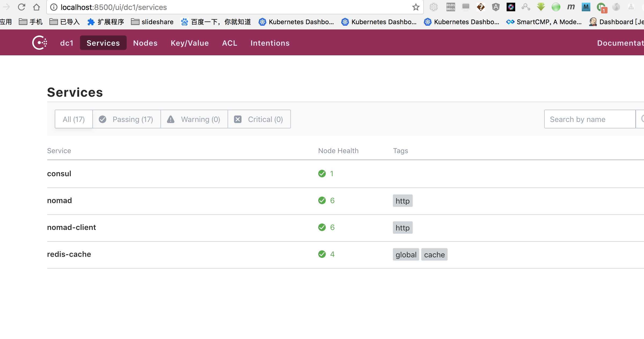Open the green sphere extension icon
Screen dimensions: 644x339
point(556,7)
